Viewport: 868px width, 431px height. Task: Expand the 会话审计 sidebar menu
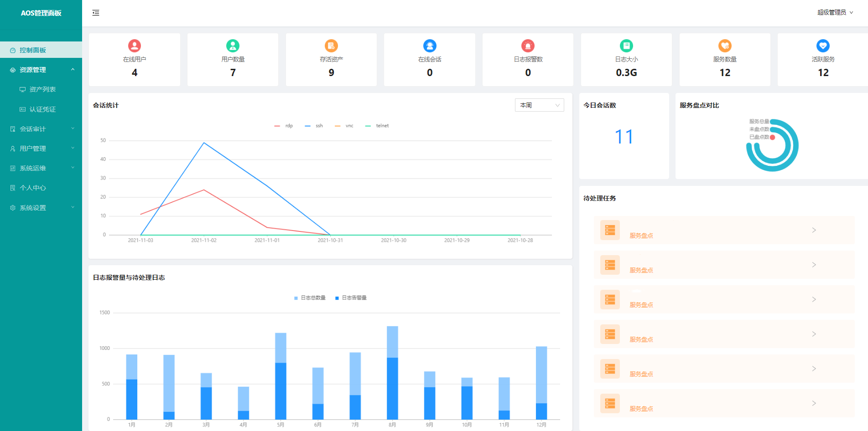tap(41, 129)
